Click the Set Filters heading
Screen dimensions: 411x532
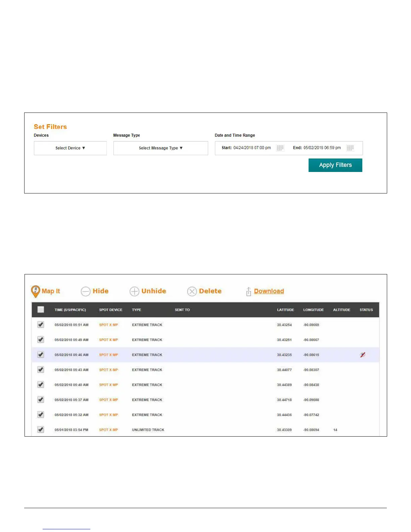tap(50, 127)
